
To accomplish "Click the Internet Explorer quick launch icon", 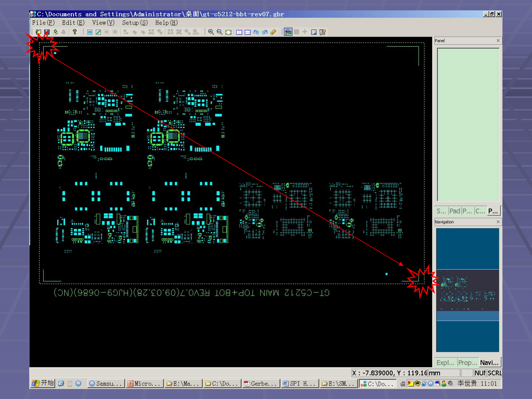I will (x=61, y=383).
